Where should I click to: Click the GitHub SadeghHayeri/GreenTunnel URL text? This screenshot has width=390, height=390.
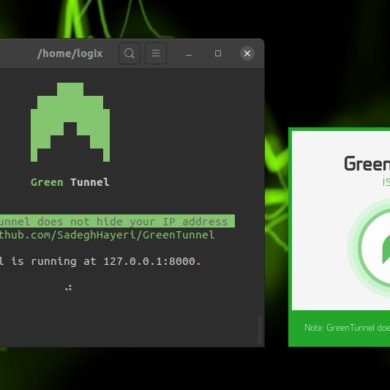click(x=107, y=235)
